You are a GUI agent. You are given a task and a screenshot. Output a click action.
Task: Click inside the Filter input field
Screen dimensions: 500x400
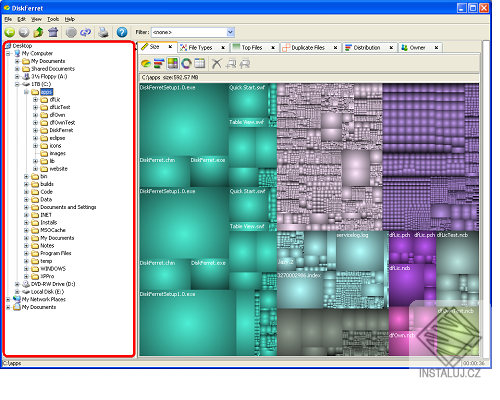189,32
